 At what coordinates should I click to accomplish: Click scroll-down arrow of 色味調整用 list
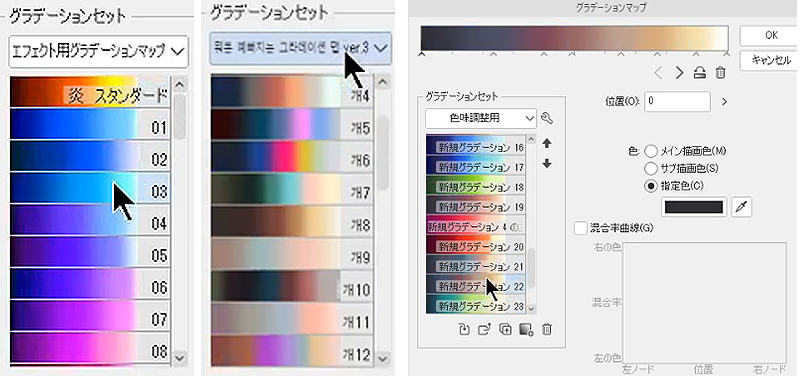tap(532, 308)
